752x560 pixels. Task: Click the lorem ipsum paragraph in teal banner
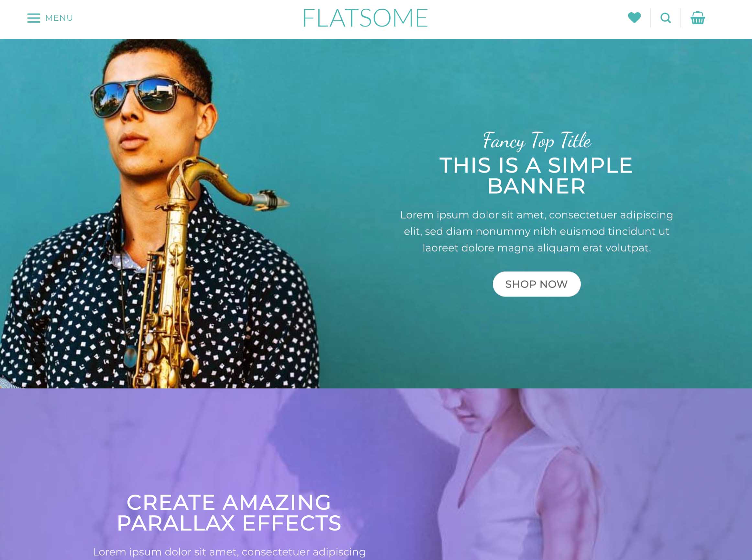coord(536,231)
